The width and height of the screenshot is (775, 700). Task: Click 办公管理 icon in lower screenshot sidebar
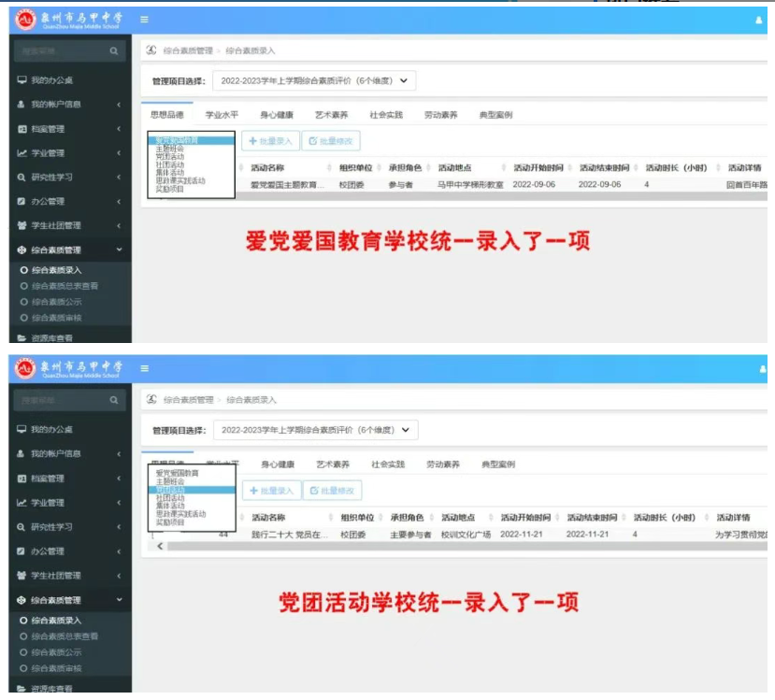pyautogui.click(x=22, y=551)
